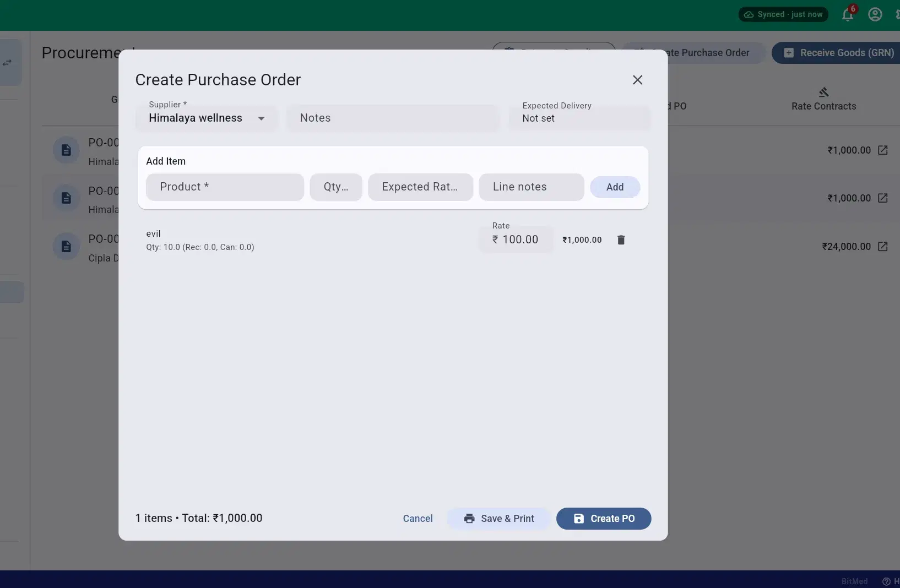
Task: Click the Cipla purchase order document icon
Action: pyautogui.click(x=66, y=246)
